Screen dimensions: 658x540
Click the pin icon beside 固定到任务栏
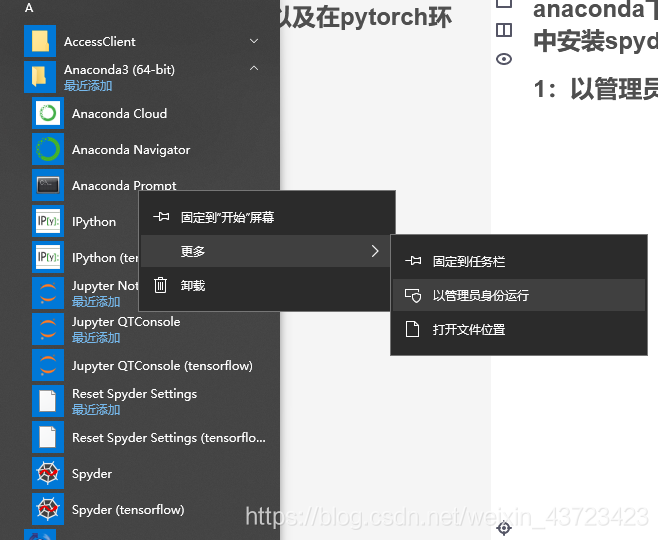[x=413, y=261]
